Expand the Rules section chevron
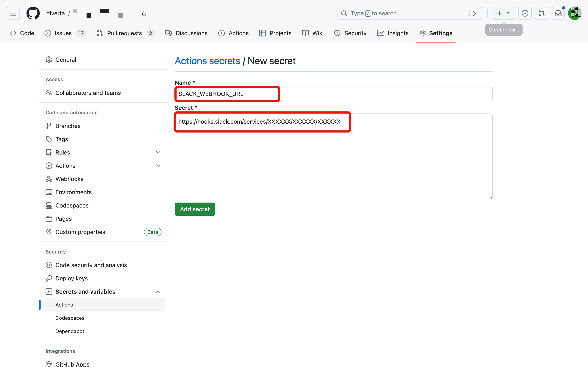The height and width of the screenshot is (367, 588). pos(158,152)
